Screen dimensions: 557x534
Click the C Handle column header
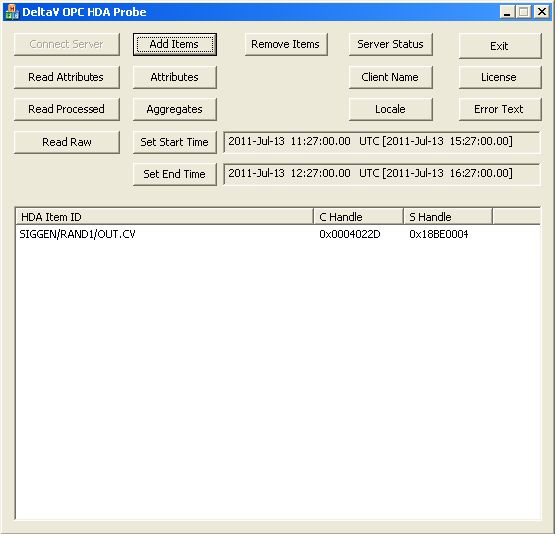[x=358, y=217]
